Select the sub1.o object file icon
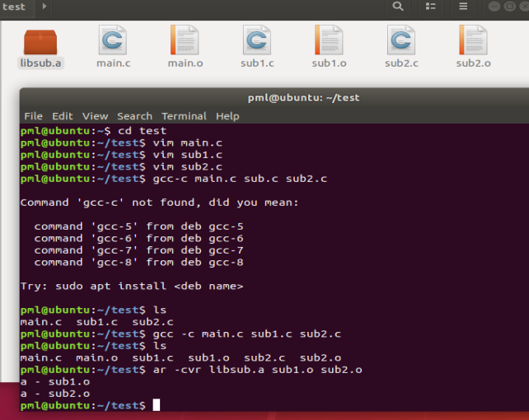The height and width of the screenshot is (420, 529). (329, 40)
